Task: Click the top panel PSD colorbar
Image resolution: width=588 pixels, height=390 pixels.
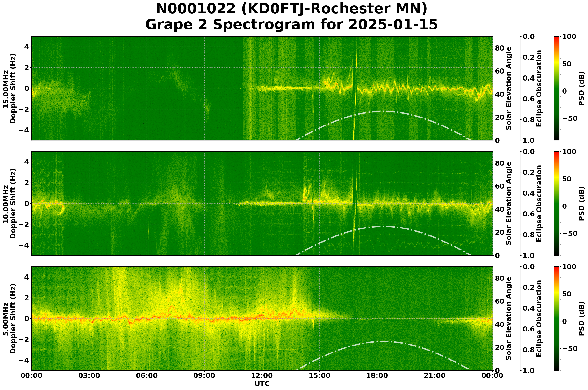Action: (x=557, y=88)
